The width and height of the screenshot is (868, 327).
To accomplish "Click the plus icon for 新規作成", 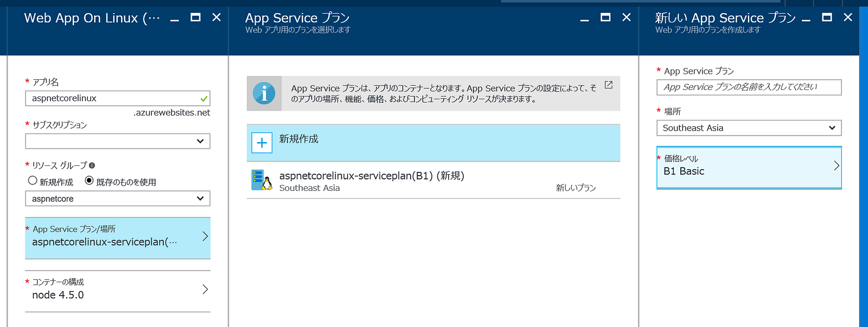I will pyautogui.click(x=262, y=143).
